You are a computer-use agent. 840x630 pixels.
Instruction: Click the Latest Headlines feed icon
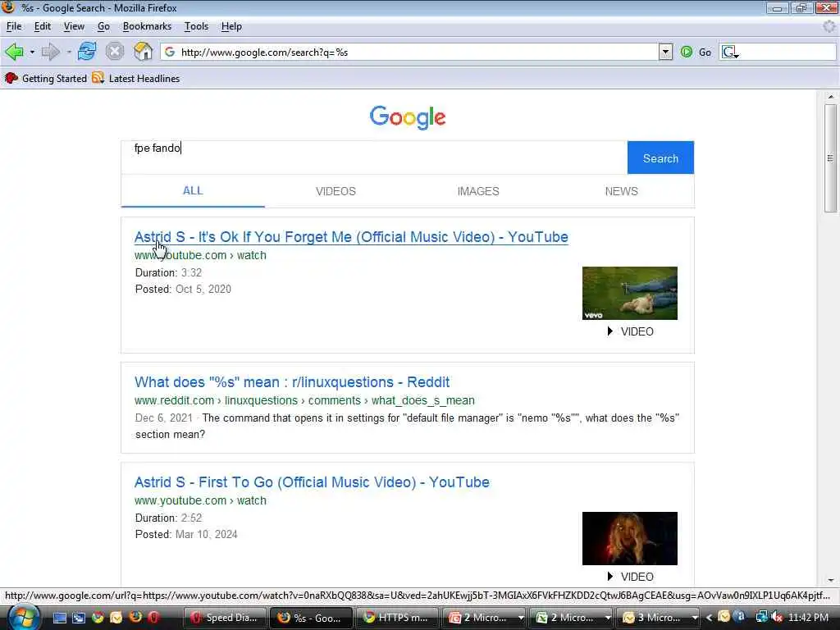(x=98, y=78)
